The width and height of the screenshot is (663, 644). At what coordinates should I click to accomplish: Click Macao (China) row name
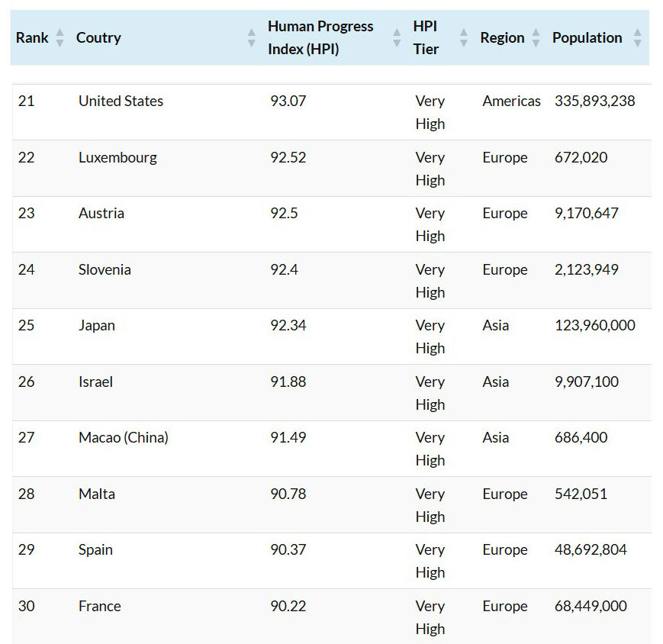coord(124,438)
